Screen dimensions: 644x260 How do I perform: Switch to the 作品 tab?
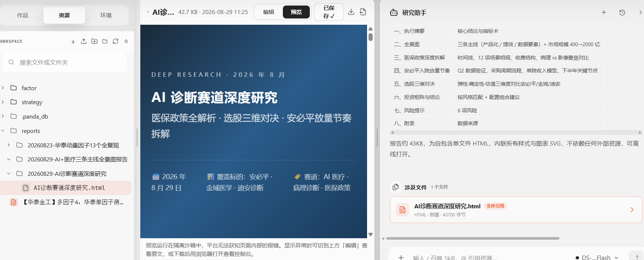coord(23,15)
